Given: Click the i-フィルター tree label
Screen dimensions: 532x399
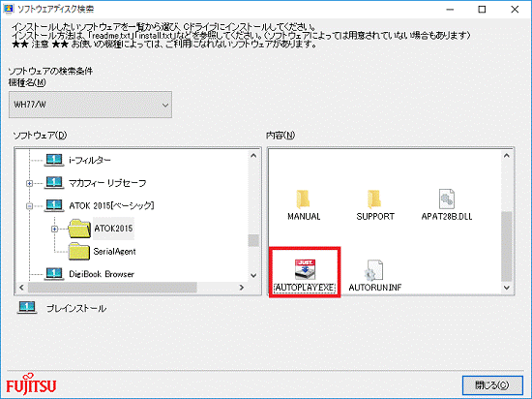Looking at the screenshot, I should click(90, 161).
